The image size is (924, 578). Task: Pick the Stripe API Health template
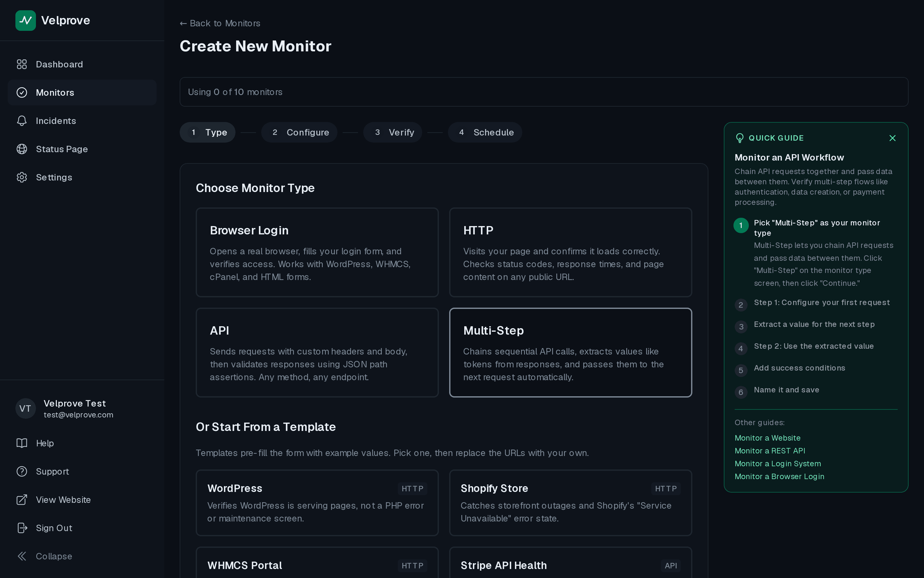coord(570,563)
